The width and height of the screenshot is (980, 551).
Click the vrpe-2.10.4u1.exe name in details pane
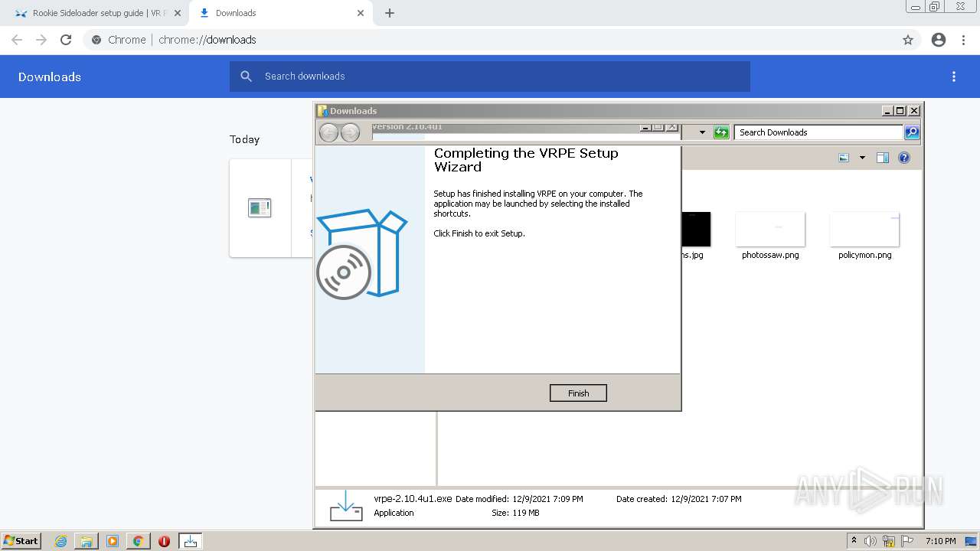(x=413, y=498)
